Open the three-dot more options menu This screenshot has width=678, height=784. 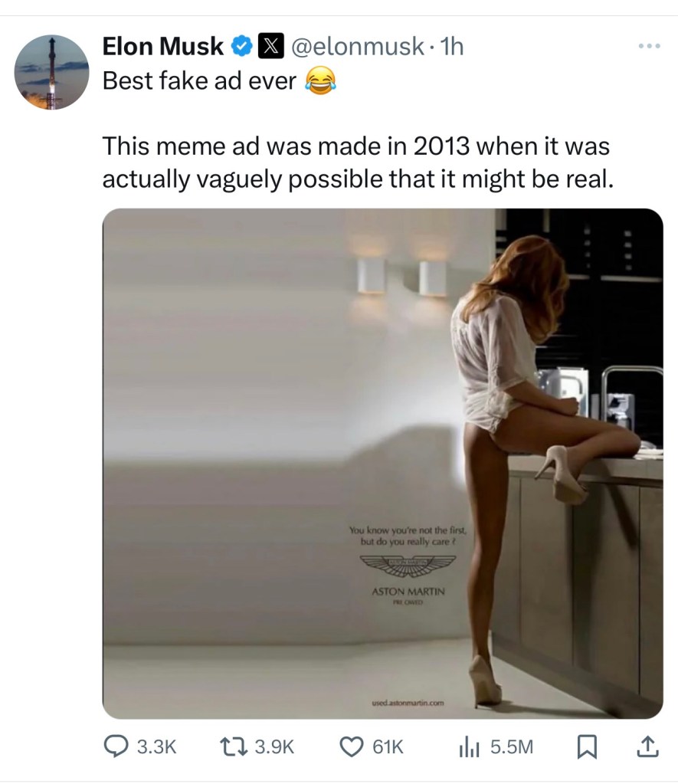[x=650, y=46]
